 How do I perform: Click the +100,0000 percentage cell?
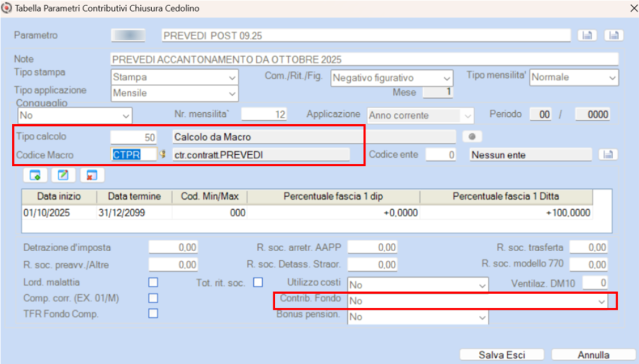click(x=506, y=212)
